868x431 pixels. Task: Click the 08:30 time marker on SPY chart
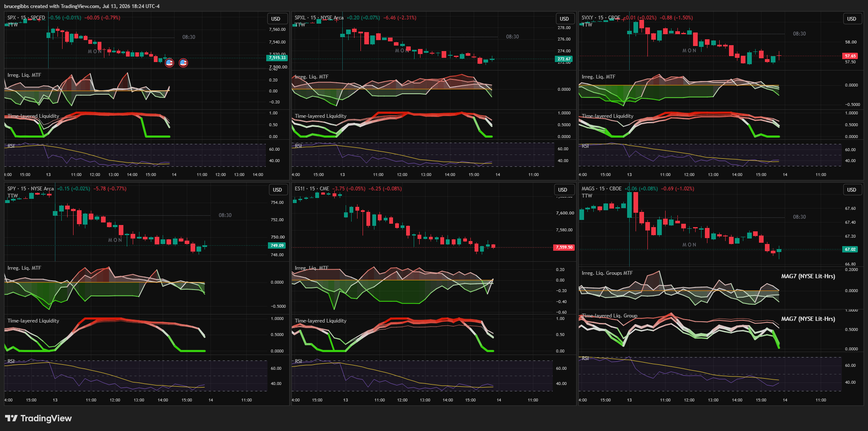(225, 215)
